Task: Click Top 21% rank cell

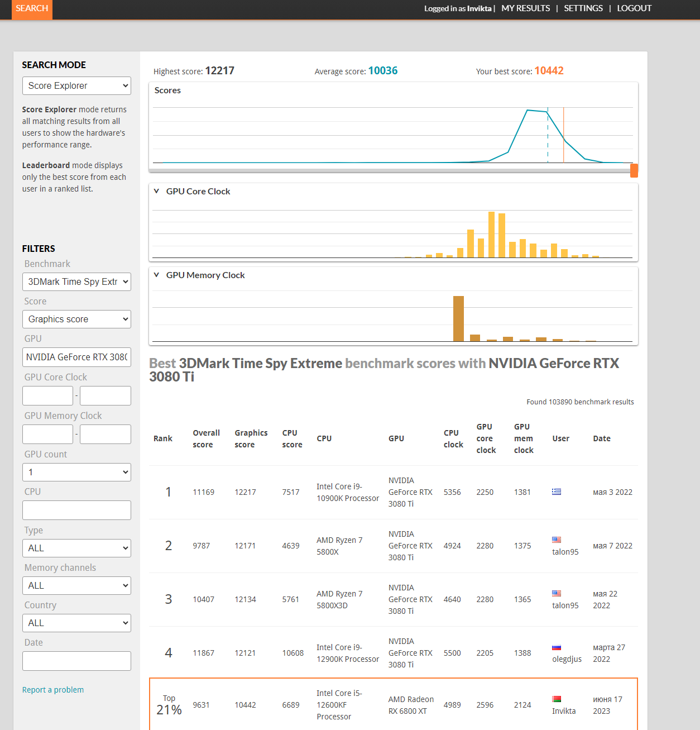Action: (x=169, y=705)
